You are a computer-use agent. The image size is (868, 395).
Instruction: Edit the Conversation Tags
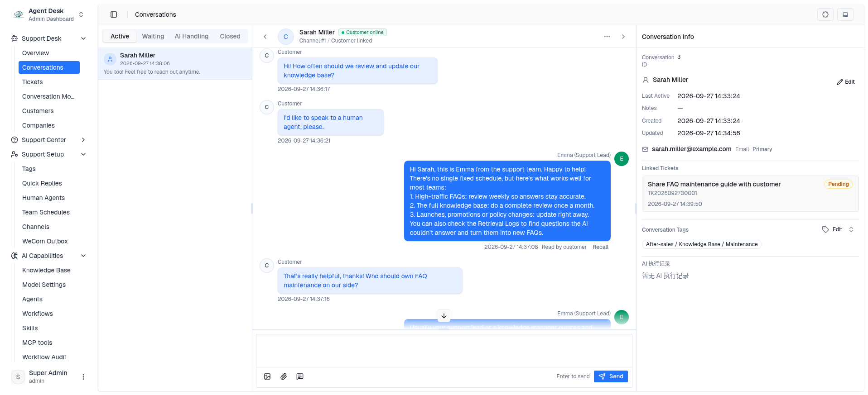click(x=832, y=229)
